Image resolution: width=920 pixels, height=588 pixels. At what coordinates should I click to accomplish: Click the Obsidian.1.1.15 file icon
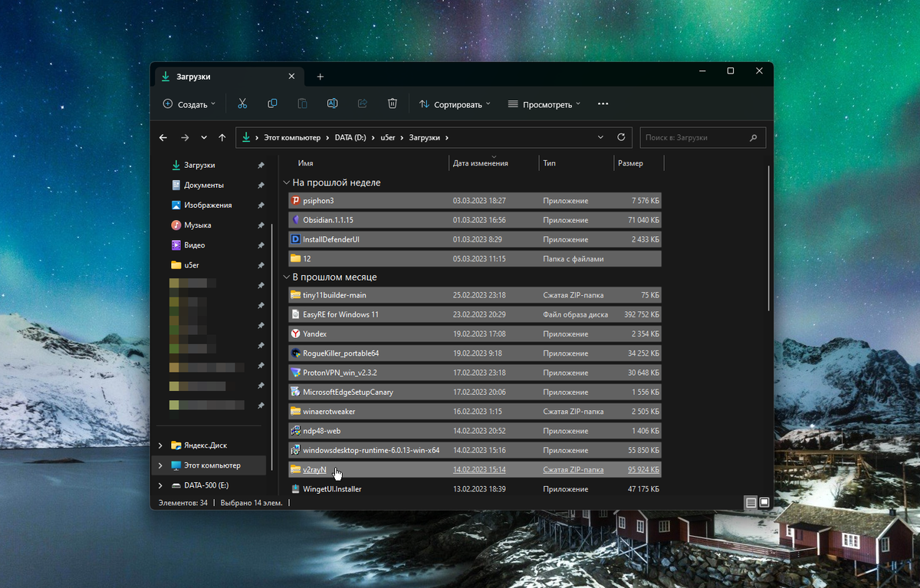click(x=295, y=220)
